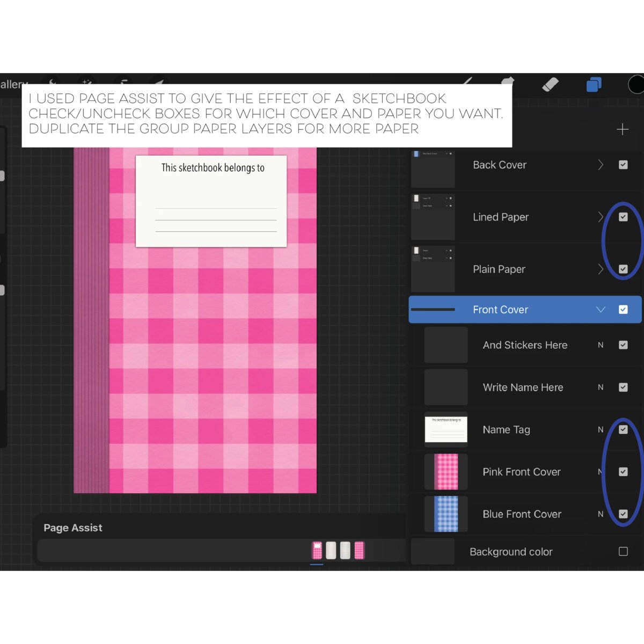Expand the Lined Paper group
The image size is (644, 644).
pyautogui.click(x=601, y=217)
